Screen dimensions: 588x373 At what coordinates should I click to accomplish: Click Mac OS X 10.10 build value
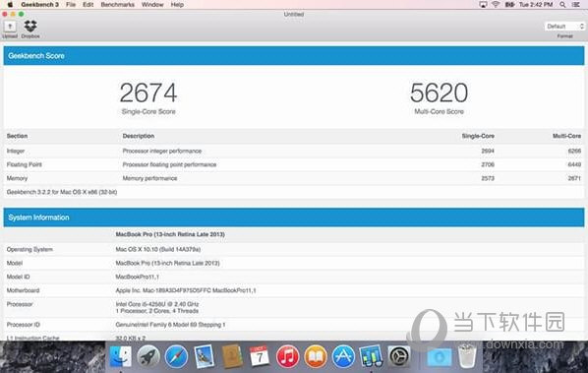click(158, 249)
